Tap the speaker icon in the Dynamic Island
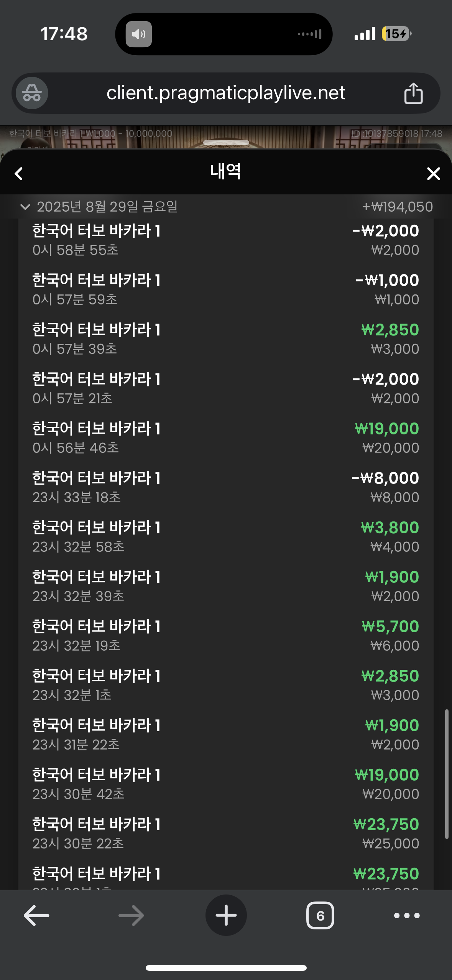The height and width of the screenshot is (980, 452). (139, 35)
